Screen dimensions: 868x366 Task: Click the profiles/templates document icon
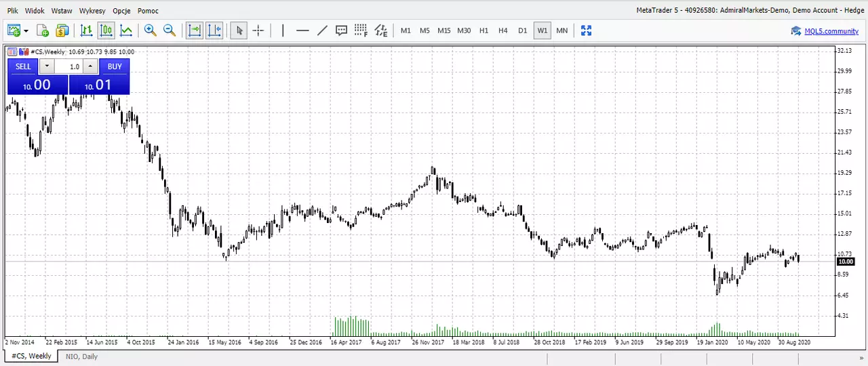tap(43, 30)
